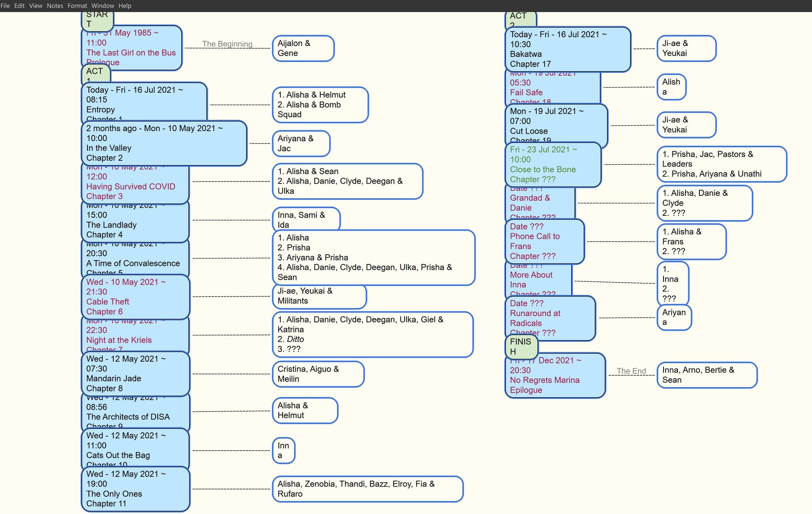Screen dimensions: 812x514
Task: Open the Notes menu
Action: click(x=55, y=5)
